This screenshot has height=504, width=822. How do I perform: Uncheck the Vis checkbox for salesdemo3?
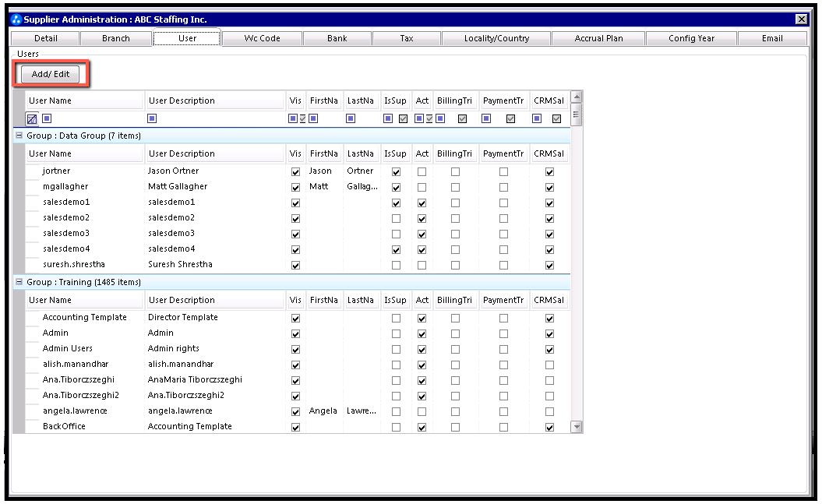click(x=295, y=234)
